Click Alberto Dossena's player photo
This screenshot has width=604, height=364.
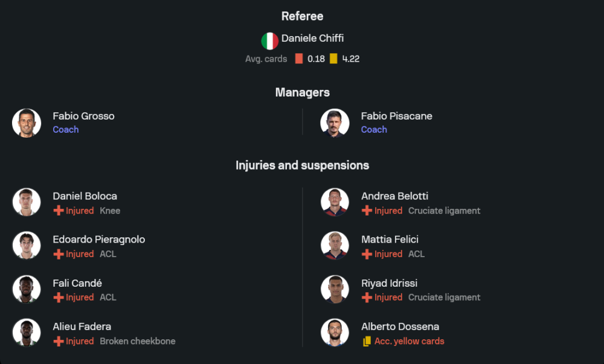(335, 333)
